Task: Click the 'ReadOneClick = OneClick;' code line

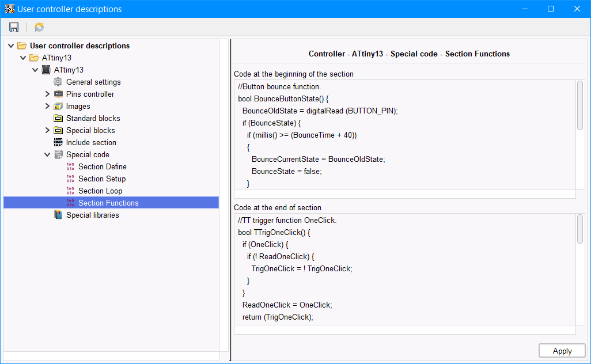Action: pyautogui.click(x=287, y=305)
